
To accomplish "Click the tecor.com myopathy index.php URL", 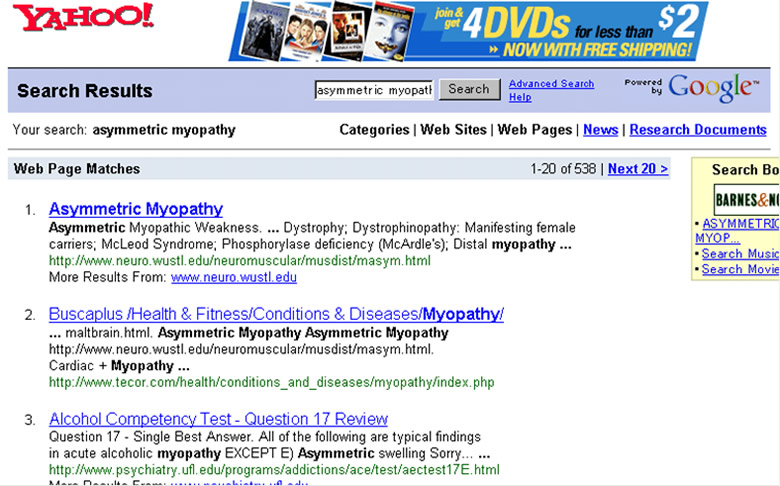I will (x=272, y=383).
